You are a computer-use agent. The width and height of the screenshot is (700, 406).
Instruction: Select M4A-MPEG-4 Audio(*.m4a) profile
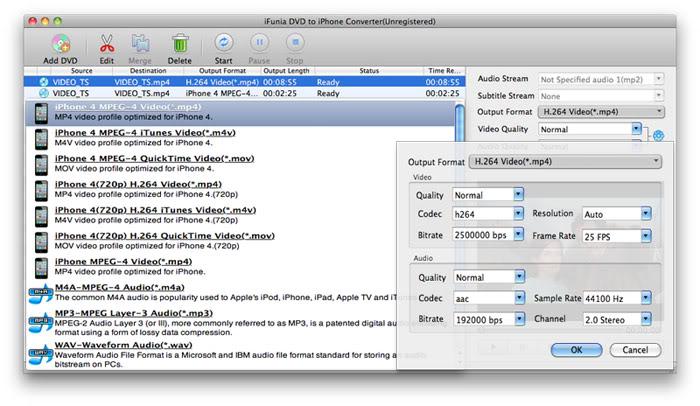pos(120,287)
